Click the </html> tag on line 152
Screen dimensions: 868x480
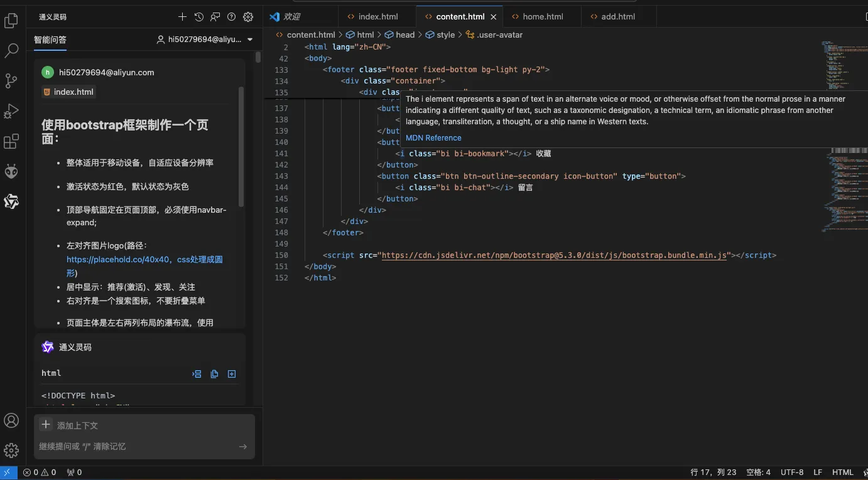tap(320, 278)
